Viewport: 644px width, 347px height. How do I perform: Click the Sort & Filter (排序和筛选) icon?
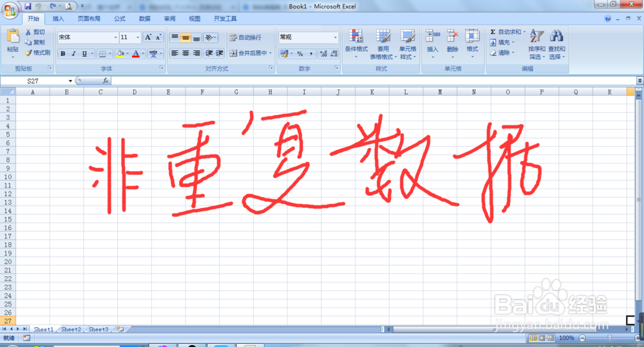tap(537, 36)
